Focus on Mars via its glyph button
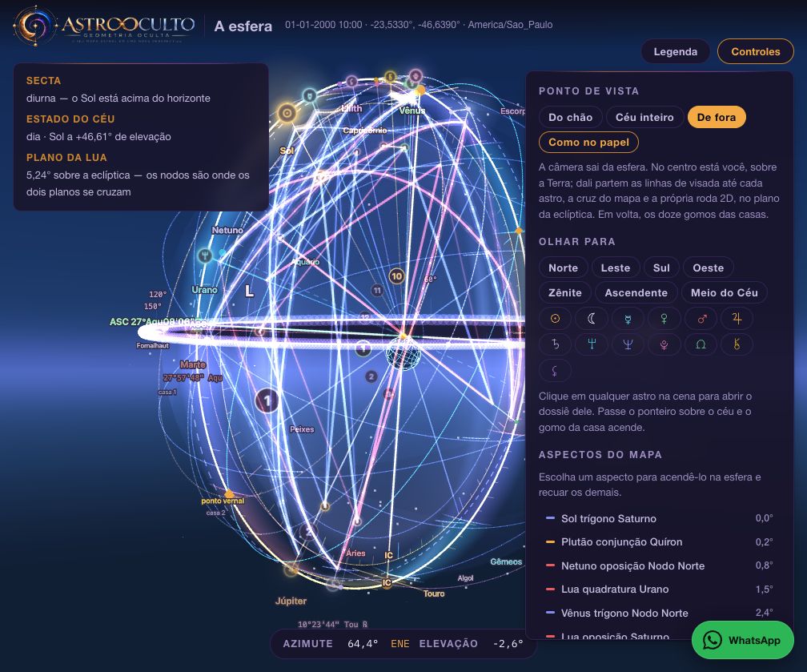807x672 pixels. pyautogui.click(x=701, y=319)
